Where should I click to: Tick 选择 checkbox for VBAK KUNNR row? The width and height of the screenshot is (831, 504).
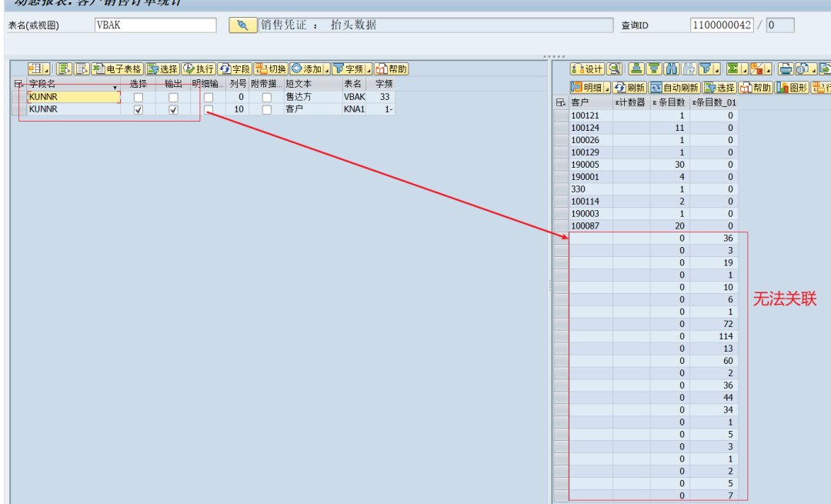pos(138,98)
